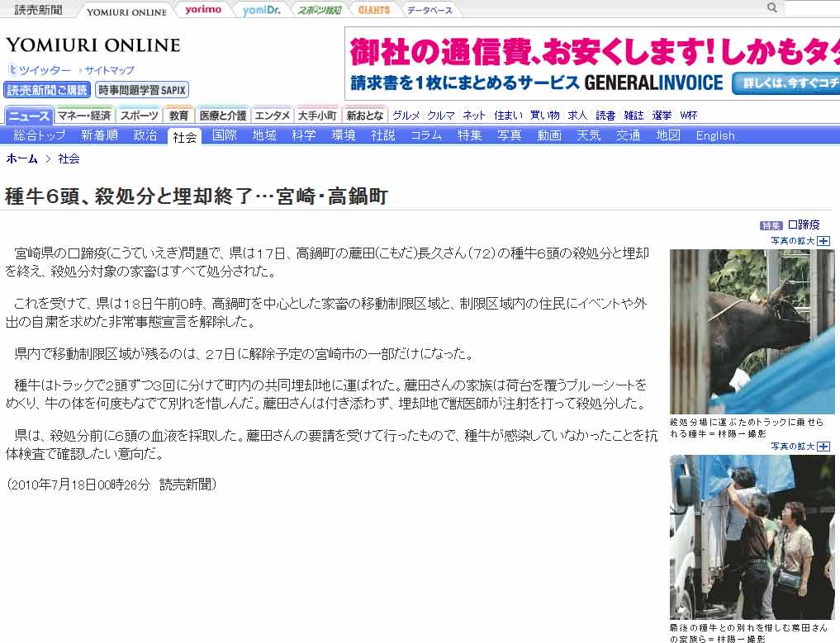Switch to the スポーツ category tab
The width and height of the screenshot is (840, 643).
pos(138,116)
